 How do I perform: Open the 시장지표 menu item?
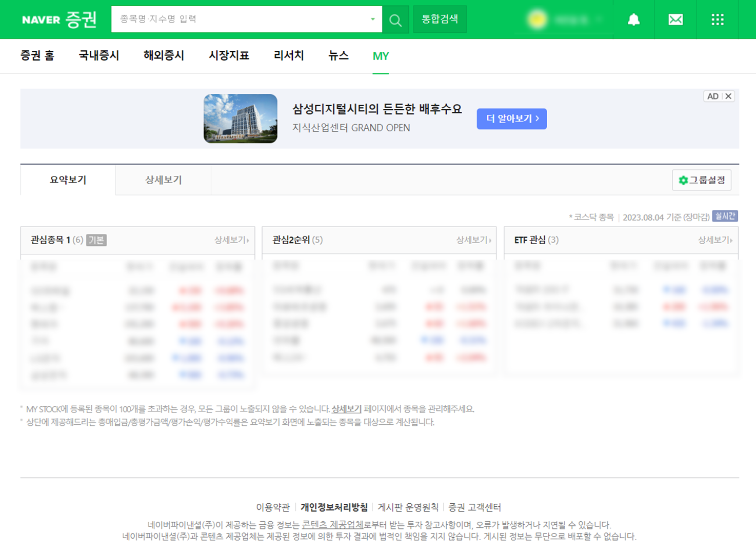point(229,56)
